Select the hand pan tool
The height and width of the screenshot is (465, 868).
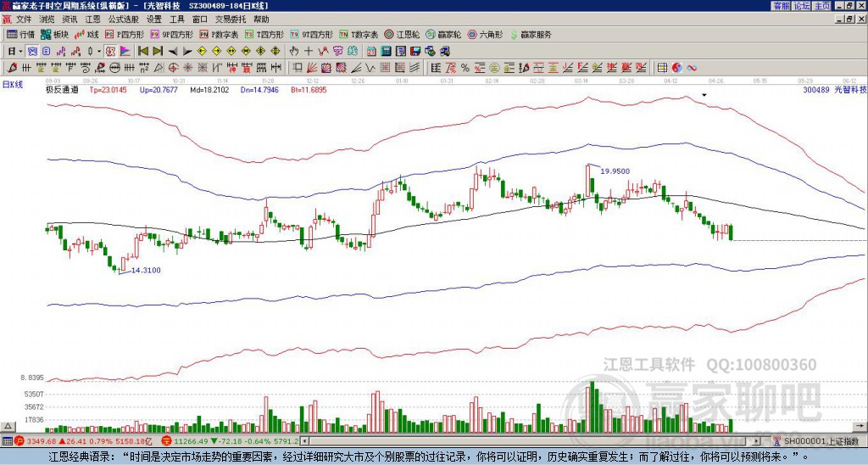point(293,52)
